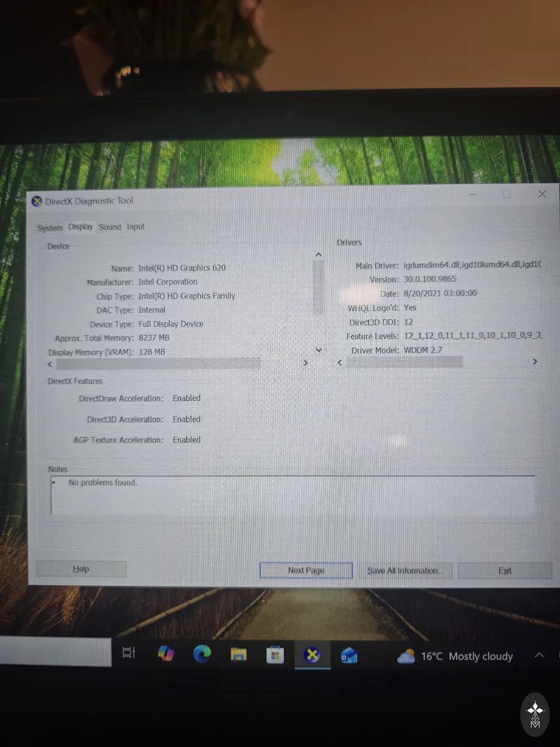Open the weather widget showing 16°C

tap(455, 656)
